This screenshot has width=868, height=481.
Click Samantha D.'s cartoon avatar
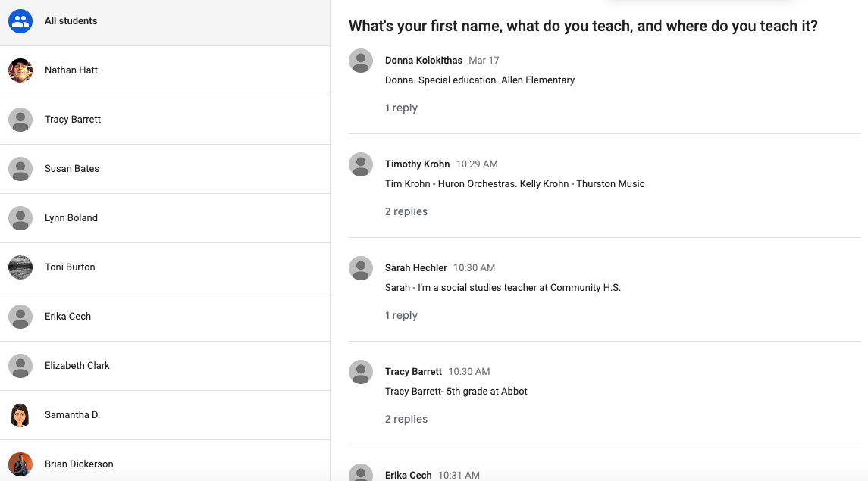click(20, 414)
